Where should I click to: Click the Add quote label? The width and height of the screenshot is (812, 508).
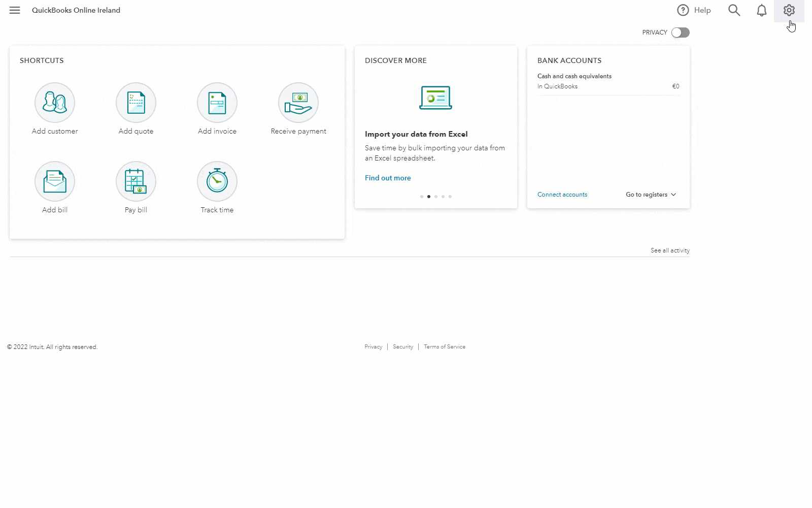point(136,131)
